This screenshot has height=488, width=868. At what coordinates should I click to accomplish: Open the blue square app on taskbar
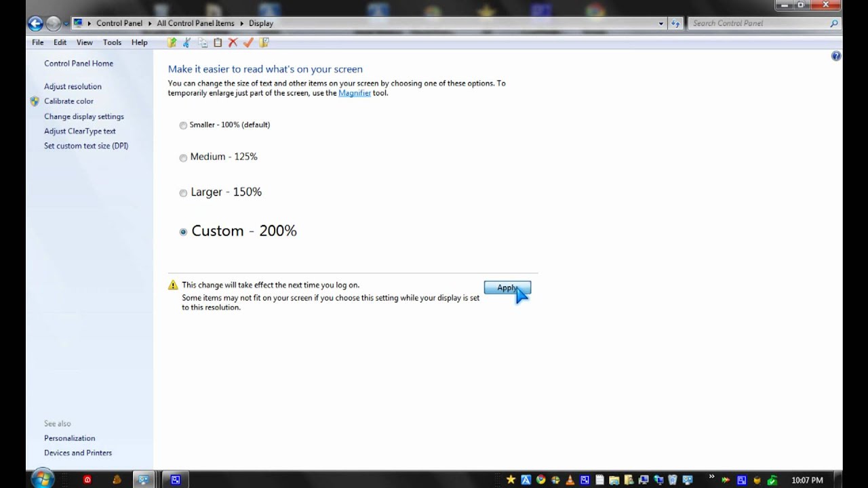point(176,480)
